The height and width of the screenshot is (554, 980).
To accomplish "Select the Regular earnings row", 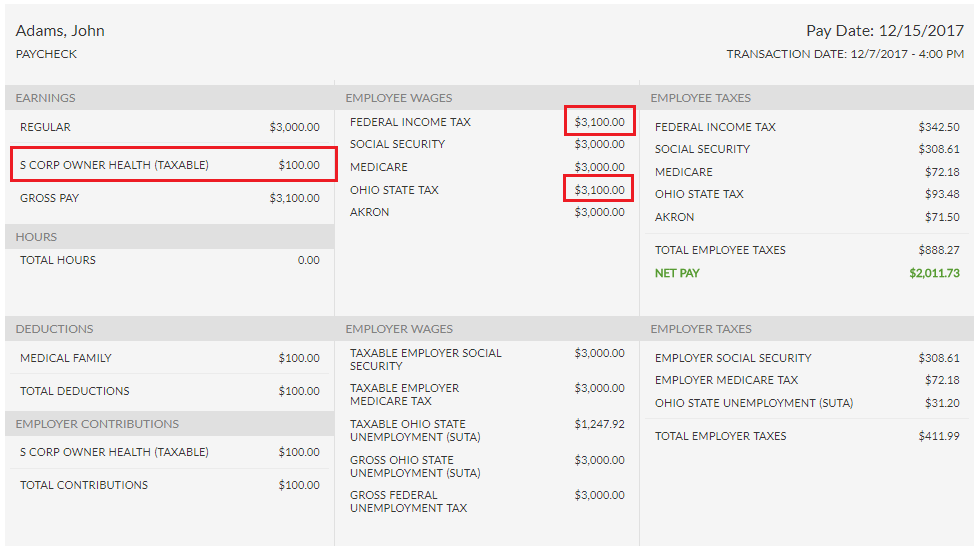I will pyautogui.click(x=169, y=127).
